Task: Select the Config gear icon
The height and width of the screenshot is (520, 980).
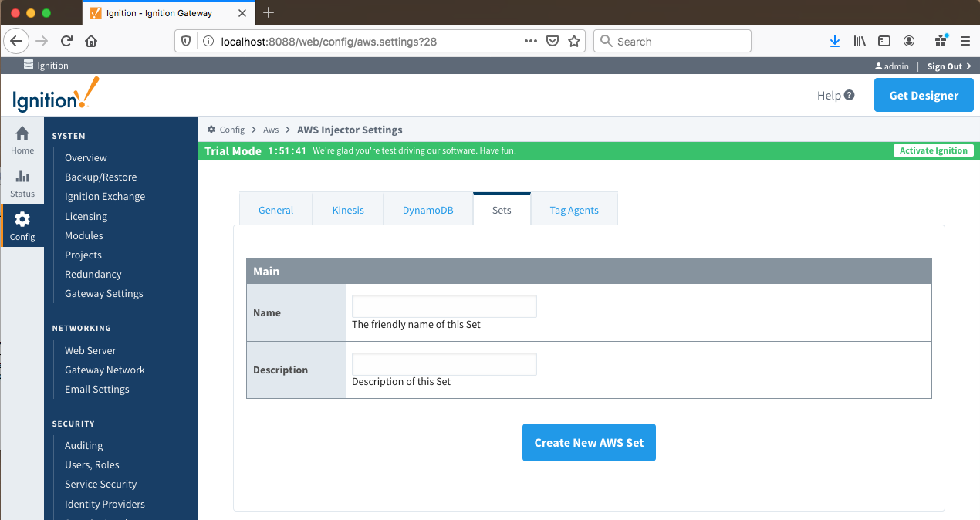Action: 22,220
